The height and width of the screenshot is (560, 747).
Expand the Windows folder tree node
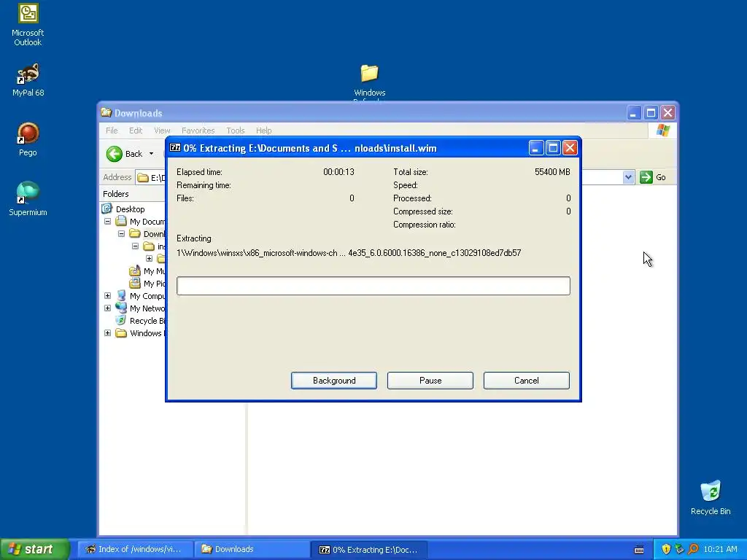click(108, 332)
